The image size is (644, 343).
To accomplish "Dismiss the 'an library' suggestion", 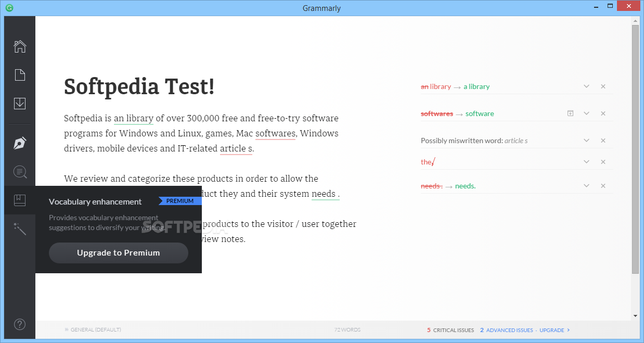I will pyautogui.click(x=603, y=86).
